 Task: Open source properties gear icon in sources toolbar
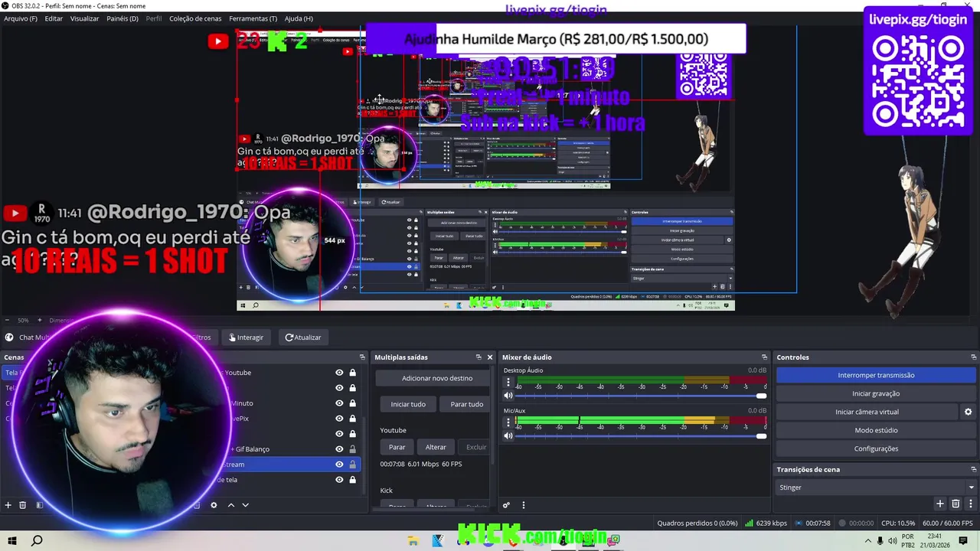(214, 505)
